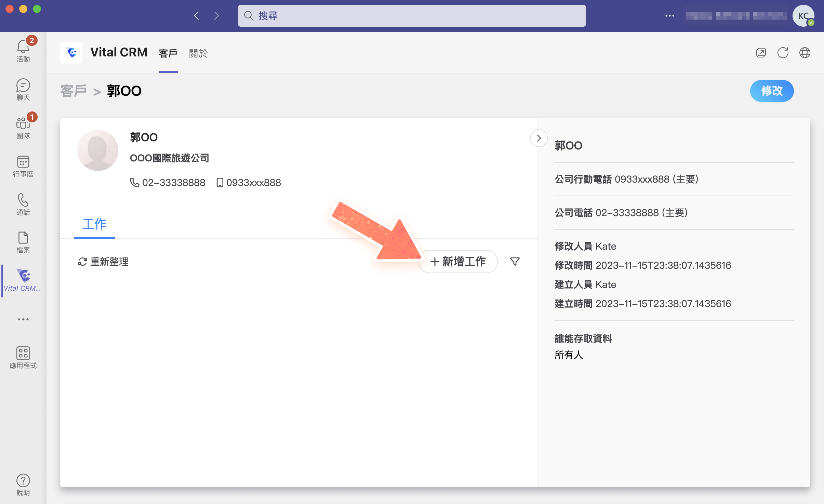
Task: Open settings ellipsis in title bar
Action: 669,16
